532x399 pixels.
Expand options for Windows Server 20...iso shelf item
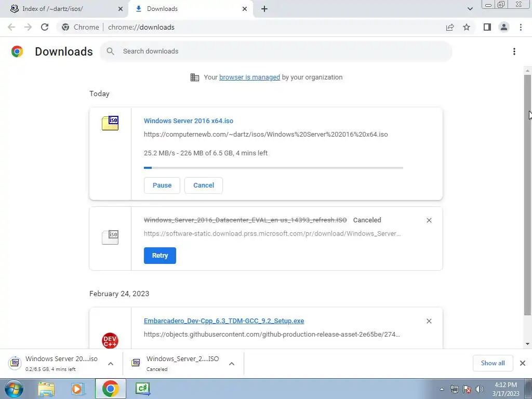(x=111, y=364)
